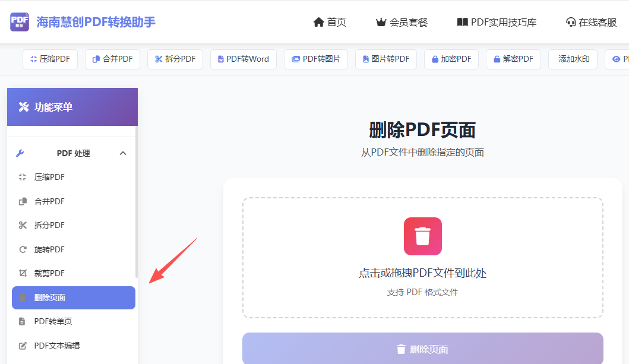Click the PDF logo icon in header
This screenshot has height=364, width=629.
pos(20,21)
